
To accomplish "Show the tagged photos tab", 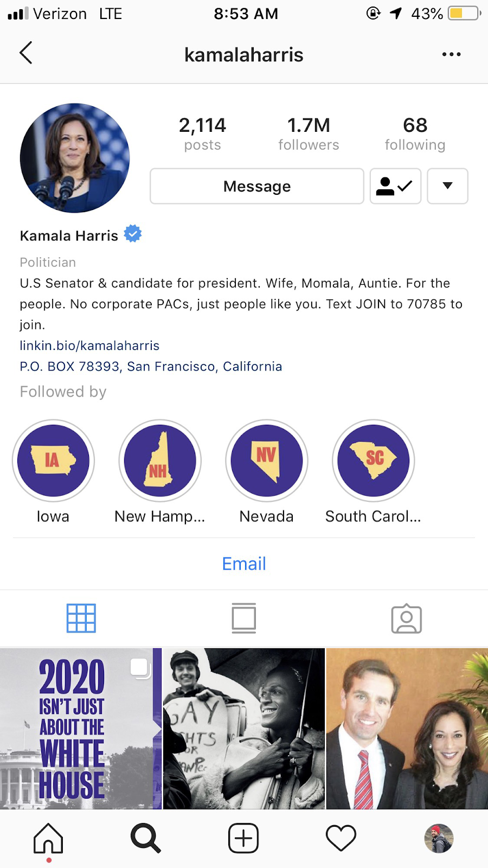I will [407, 618].
